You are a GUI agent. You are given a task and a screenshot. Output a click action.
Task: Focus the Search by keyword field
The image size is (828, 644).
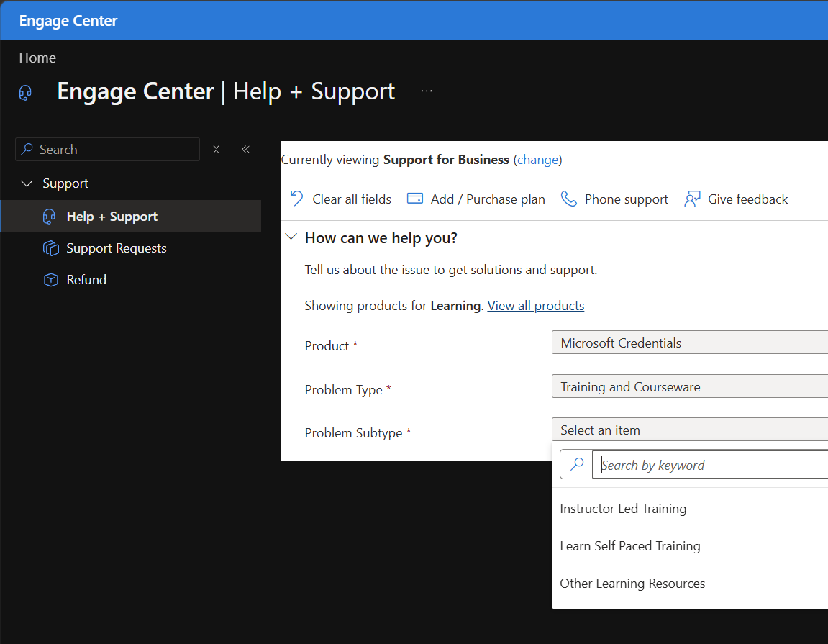[710, 464]
